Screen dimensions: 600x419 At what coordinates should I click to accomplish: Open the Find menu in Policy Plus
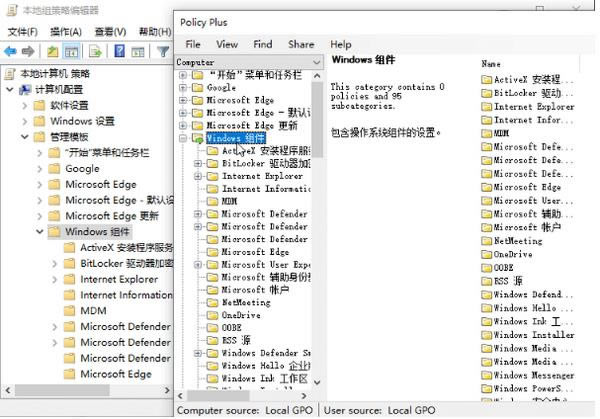[x=262, y=44]
